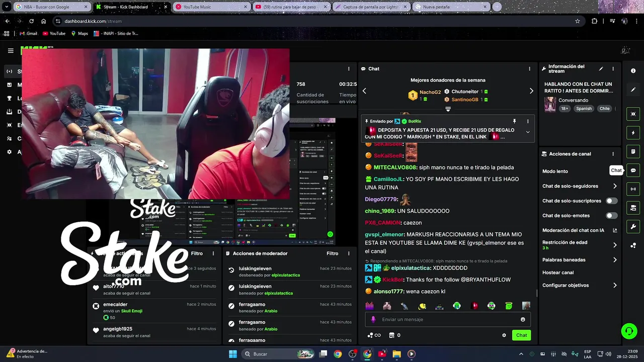This screenshot has width=644, height=362.
Task: Click into Enviar un mensaje field
Action: click(448, 319)
